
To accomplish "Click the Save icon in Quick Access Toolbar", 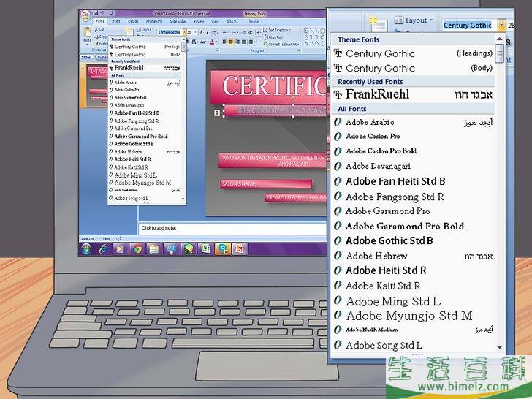I will 96,13.
